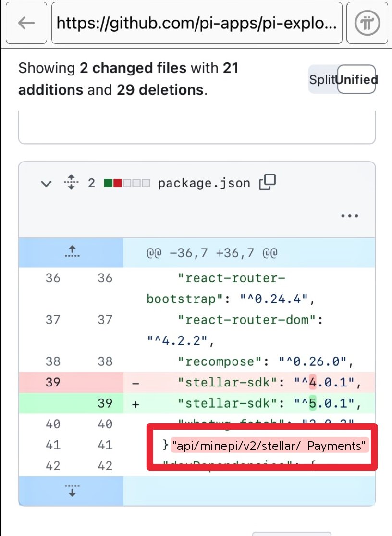Open the Pi logo button
The width and height of the screenshot is (392, 536).
pos(367,23)
